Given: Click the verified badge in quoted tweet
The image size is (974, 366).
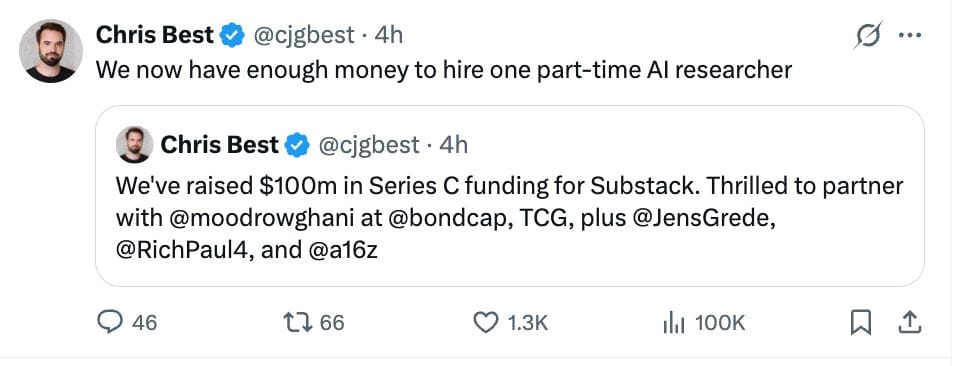Looking at the screenshot, I should [x=298, y=145].
